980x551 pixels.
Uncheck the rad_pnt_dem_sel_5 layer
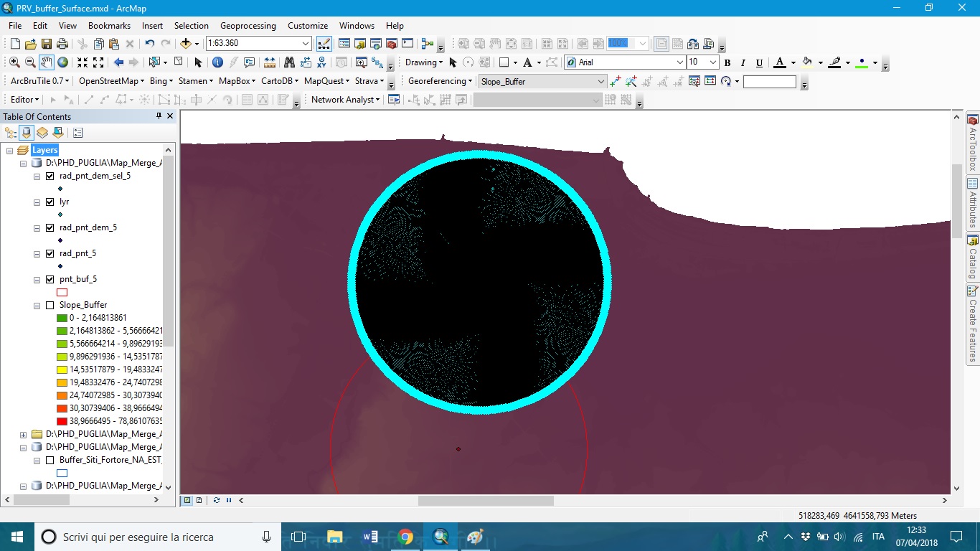click(50, 176)
